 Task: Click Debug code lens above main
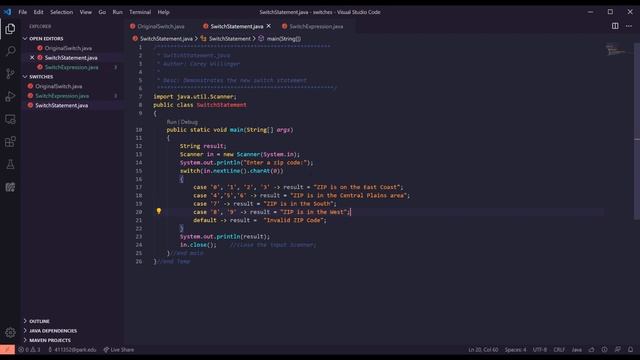(x=189, y=122)
